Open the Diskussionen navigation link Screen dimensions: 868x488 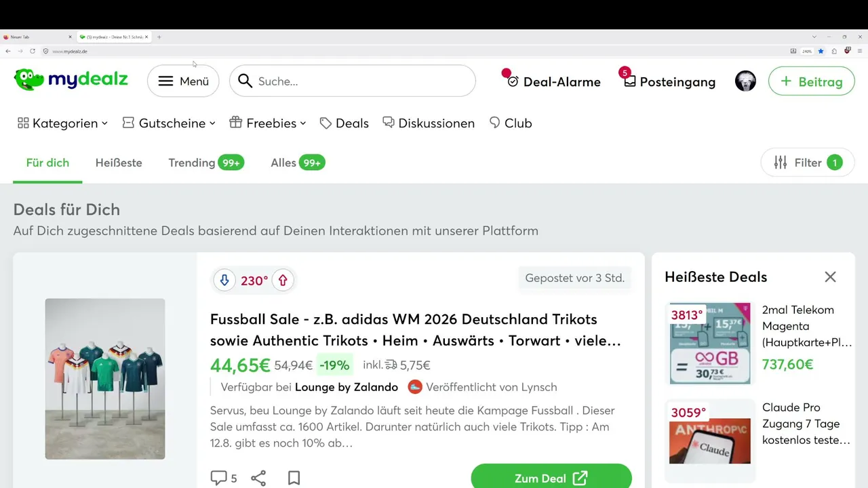(x=429, y=123)
